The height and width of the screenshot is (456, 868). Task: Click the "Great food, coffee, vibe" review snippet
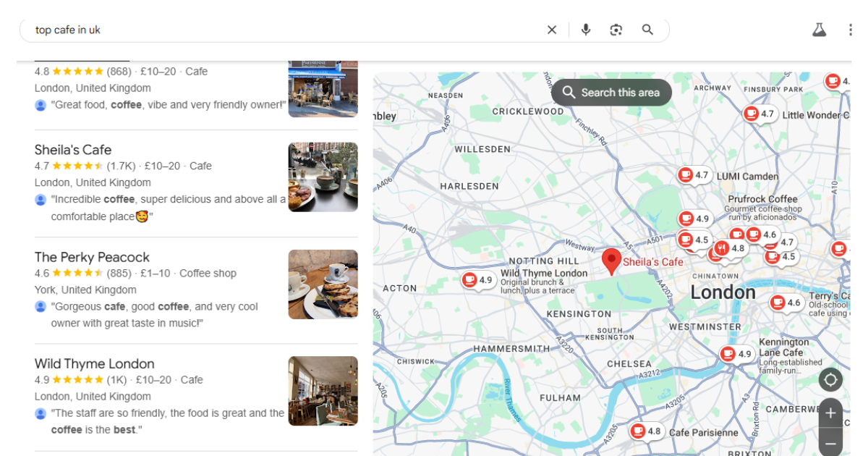click(169, 105)
